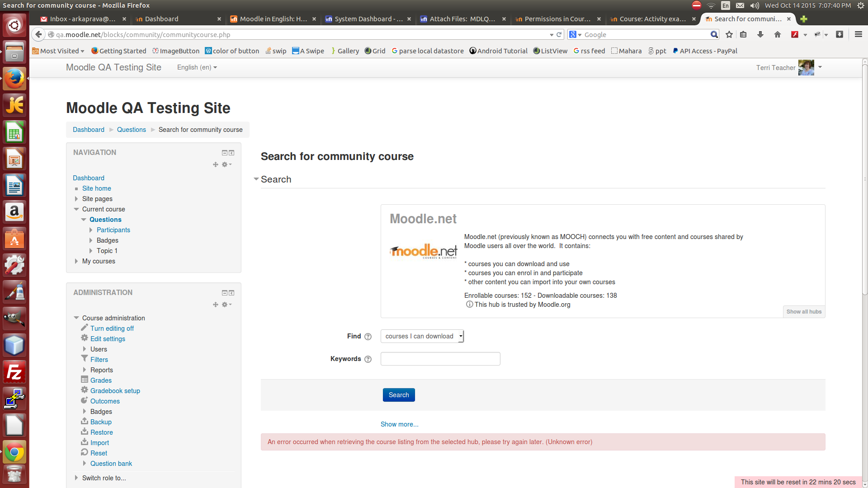Click the Show all hubs button
Image resolution: width=868 pixels, height=488 pixels.
point(804,312)
